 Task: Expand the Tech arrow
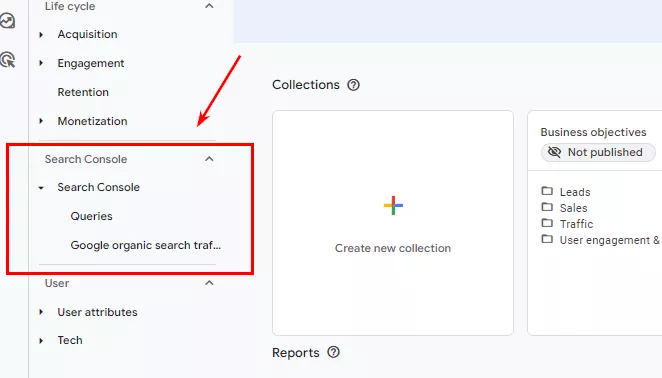(41, 340)
